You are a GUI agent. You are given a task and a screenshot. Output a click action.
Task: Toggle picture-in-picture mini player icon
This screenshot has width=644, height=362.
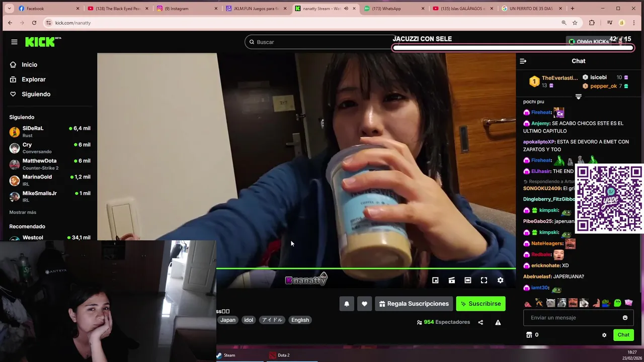(x=435, y=281)
